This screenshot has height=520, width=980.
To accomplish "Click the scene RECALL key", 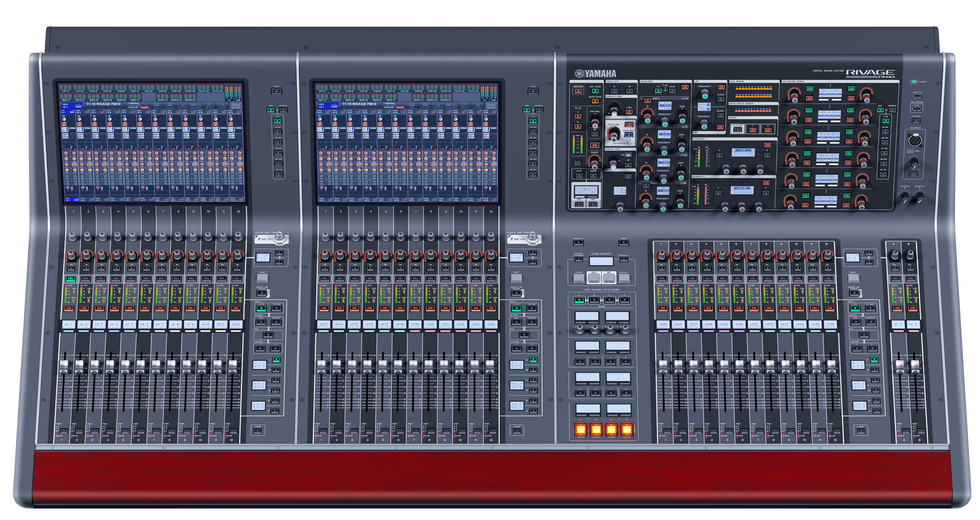I will point(624,279).
